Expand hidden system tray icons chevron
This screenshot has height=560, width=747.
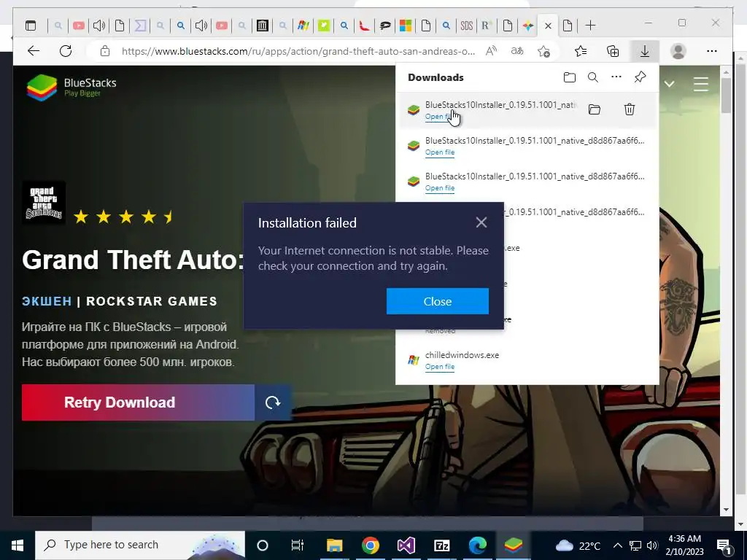pyautogui.click(x=617, y=545)
